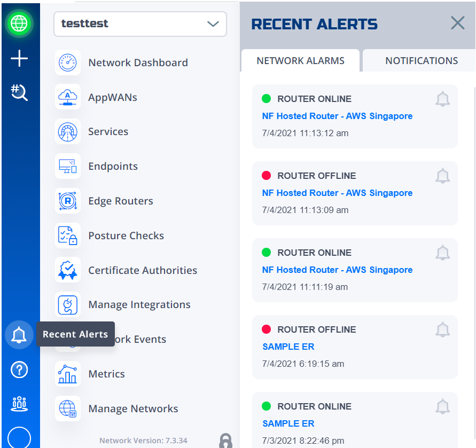Click the AppWANs cloud icon
Screen dimensions: 476x448
tap(68, 97)
